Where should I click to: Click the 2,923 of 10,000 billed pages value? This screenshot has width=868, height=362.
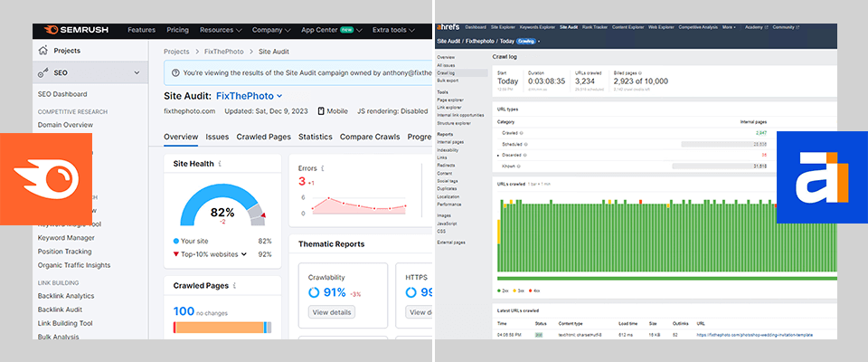pos(640,81)
